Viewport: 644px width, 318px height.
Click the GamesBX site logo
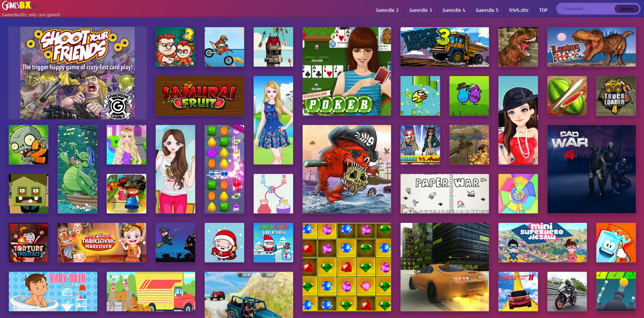[x=19, y=5]
